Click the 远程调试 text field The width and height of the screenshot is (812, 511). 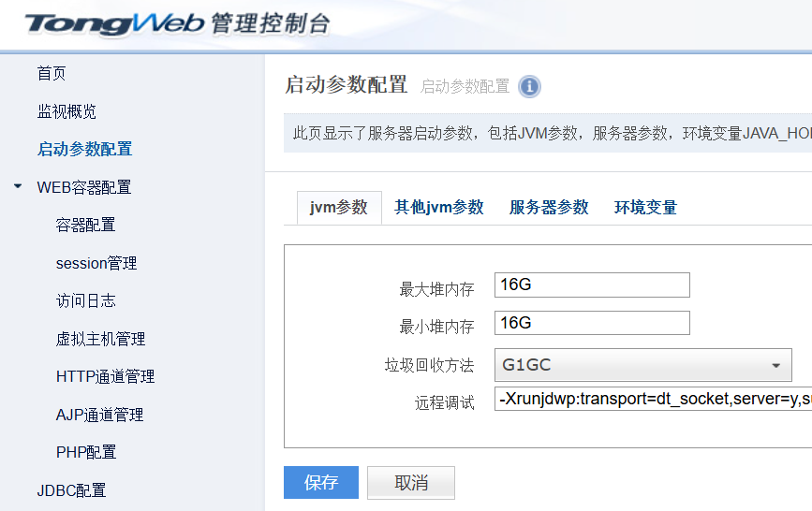653,400
